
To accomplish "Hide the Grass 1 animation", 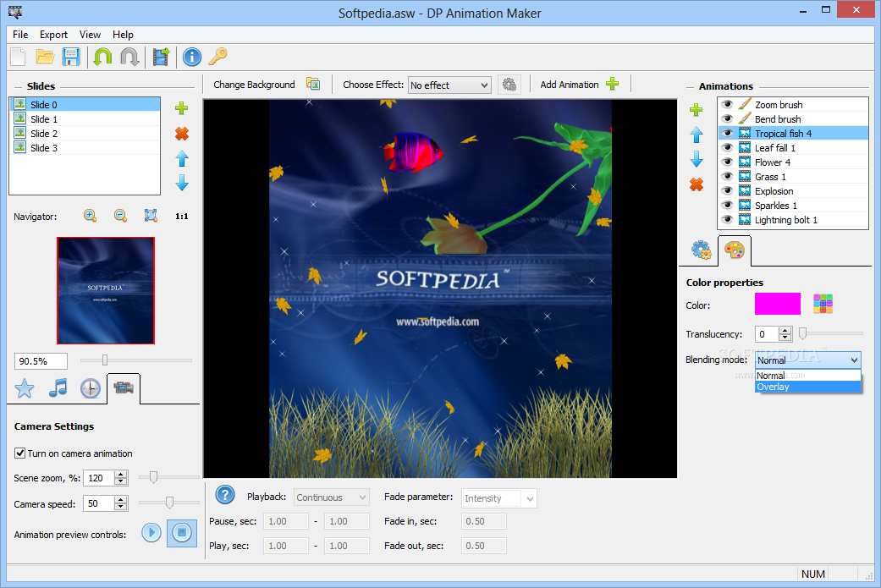I will (727, 176).
